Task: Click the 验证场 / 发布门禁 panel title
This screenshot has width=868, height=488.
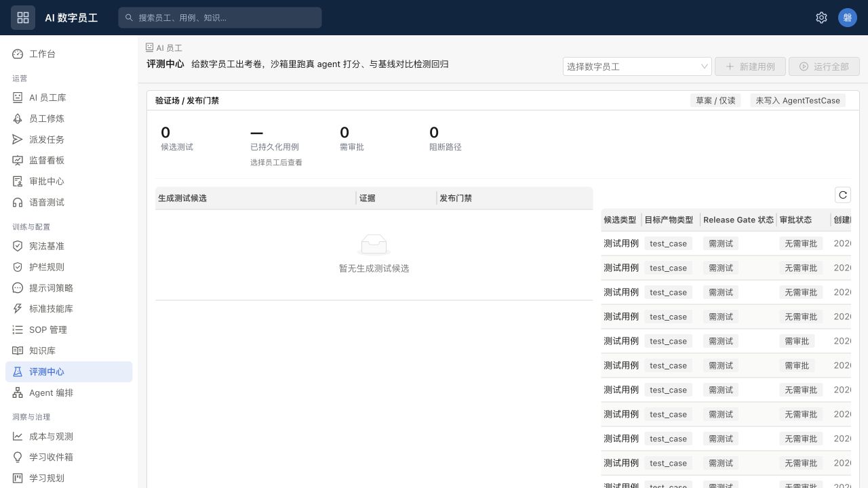Action: (187, 100)
